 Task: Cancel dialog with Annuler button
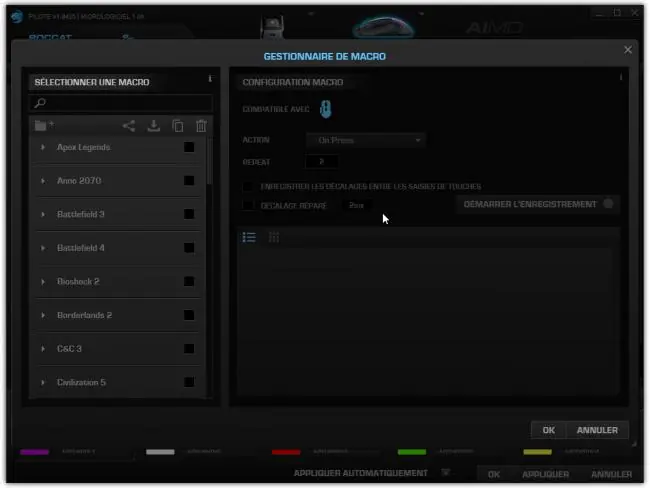click(x=597, y=430)
